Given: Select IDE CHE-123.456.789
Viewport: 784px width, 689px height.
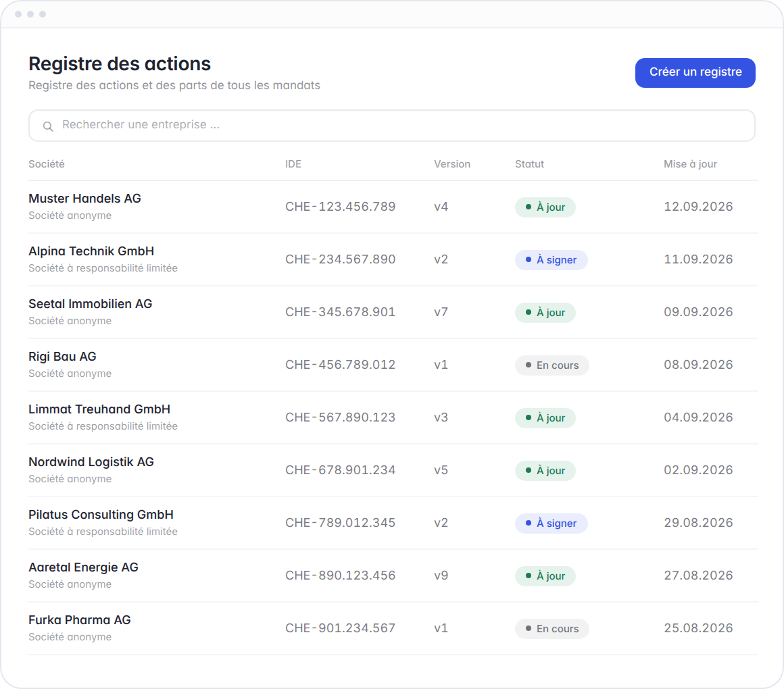Looking at the screenshot, I should point(340,207).
